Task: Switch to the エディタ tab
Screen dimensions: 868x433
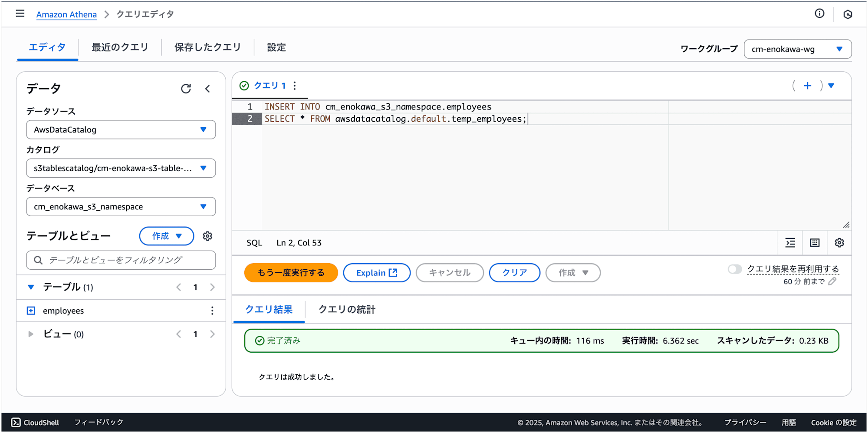Action: tap(47, 47)
